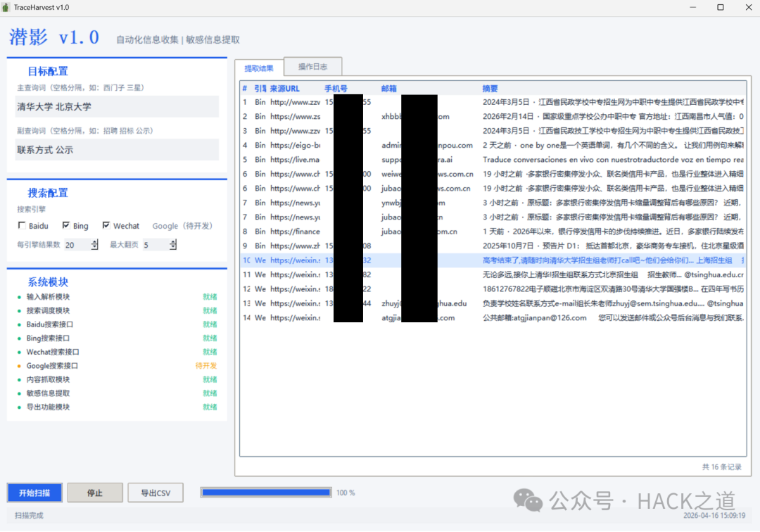This screenshot has height=532, width=760.
Task: Select result row 8 with https://finance URL
Action: 493,232
